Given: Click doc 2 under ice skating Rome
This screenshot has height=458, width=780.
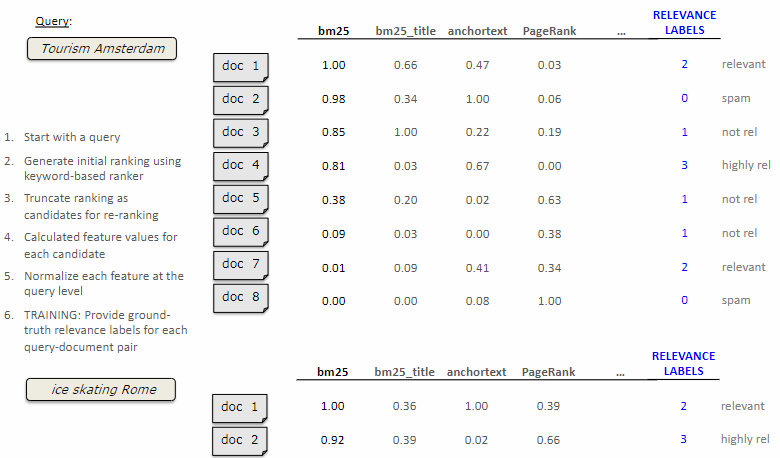Looking at the screenshot, I should point(240,440).
